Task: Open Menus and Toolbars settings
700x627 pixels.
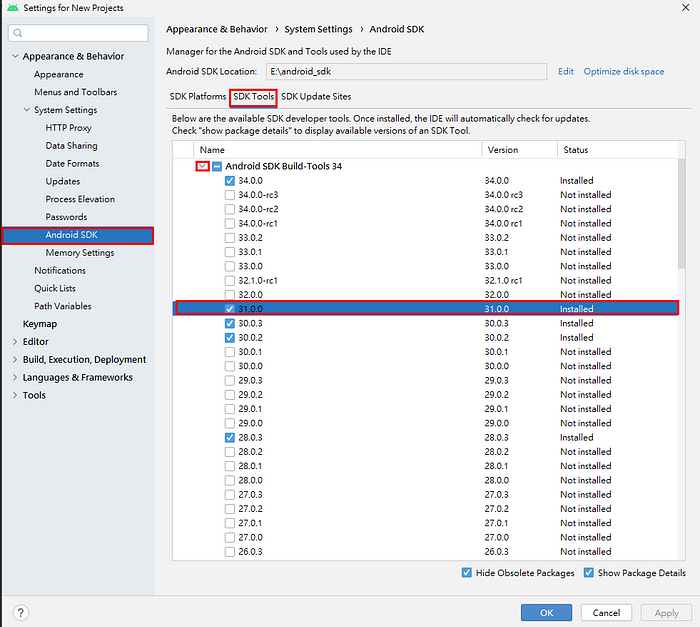Action: 75,92
